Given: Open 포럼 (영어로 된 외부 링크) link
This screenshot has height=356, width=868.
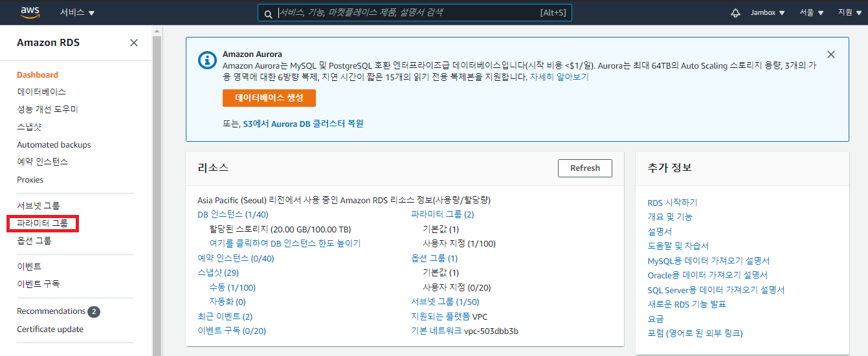Looking at the screenshot, I should click(695, 333).
